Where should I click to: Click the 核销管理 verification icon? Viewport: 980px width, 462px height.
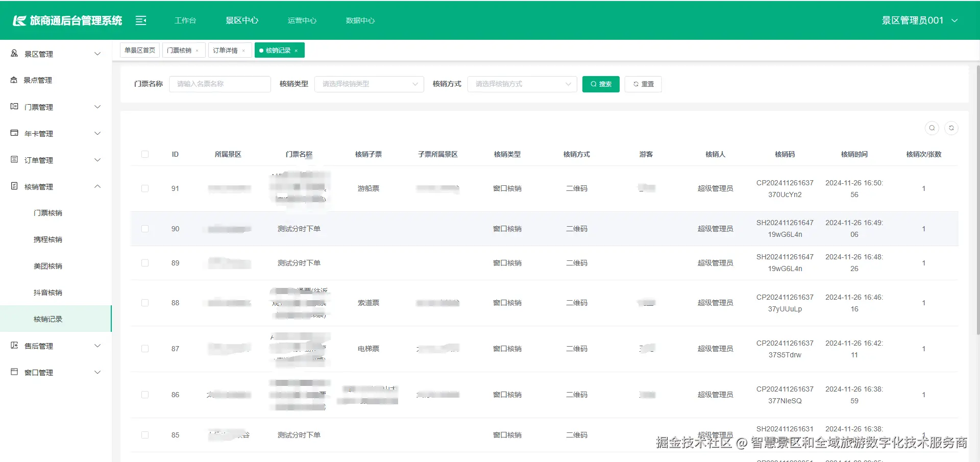(13, 186)
